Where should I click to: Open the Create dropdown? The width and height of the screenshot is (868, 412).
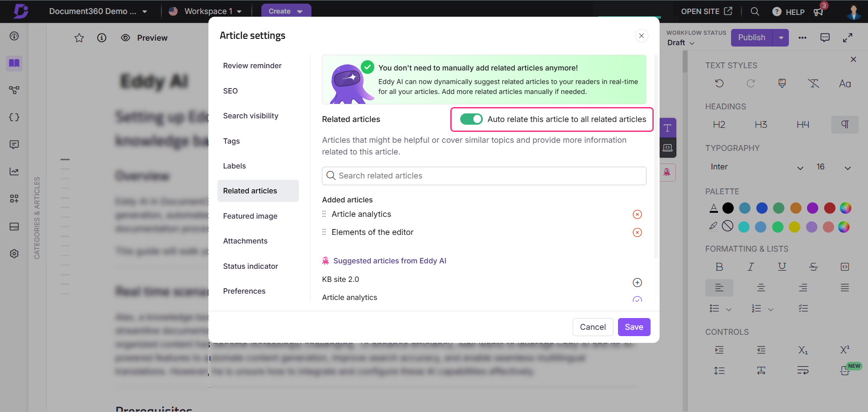[x=286, y=11]
